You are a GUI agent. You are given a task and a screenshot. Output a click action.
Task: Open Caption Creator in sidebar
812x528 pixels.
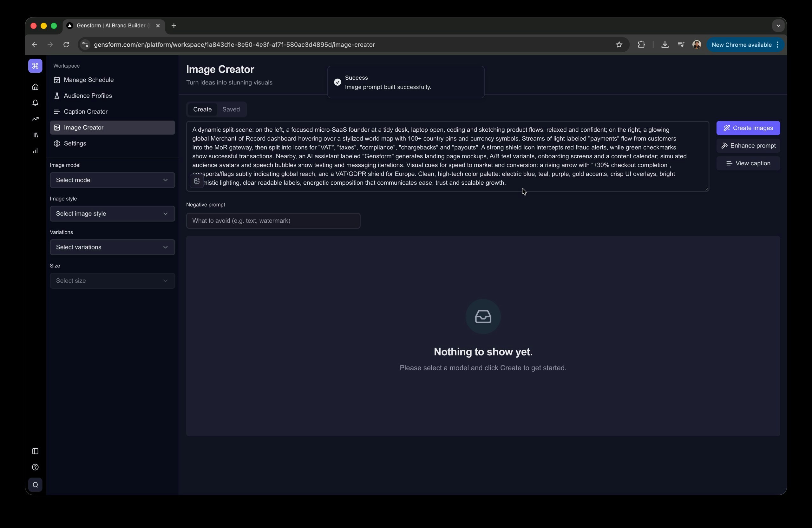coord(85,112)
